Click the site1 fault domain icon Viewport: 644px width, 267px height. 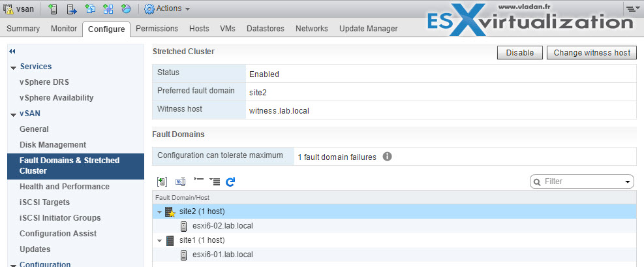point(170,240)
